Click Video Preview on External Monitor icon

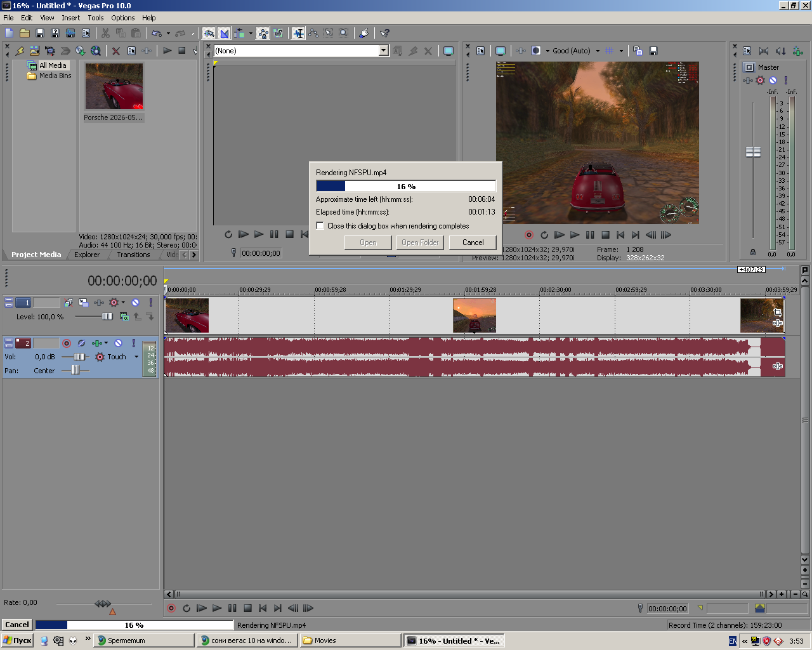coord(501,51)
